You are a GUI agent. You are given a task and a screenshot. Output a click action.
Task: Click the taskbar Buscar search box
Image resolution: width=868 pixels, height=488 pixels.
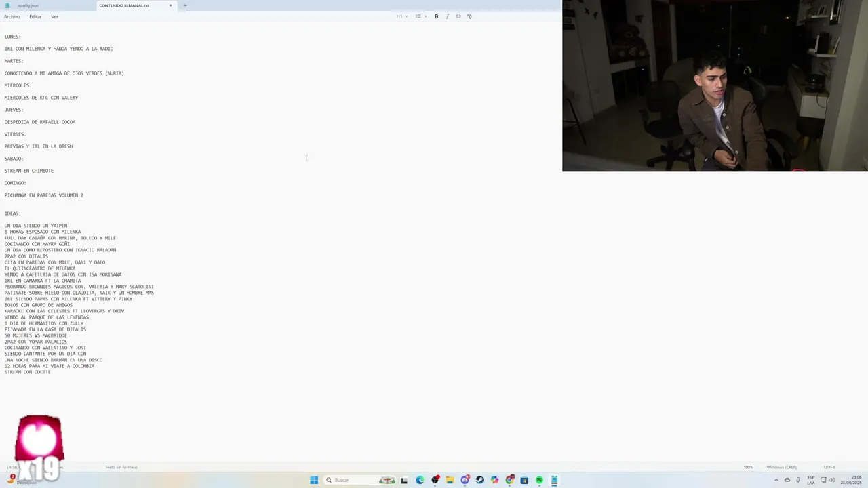(x=360, y=480)
